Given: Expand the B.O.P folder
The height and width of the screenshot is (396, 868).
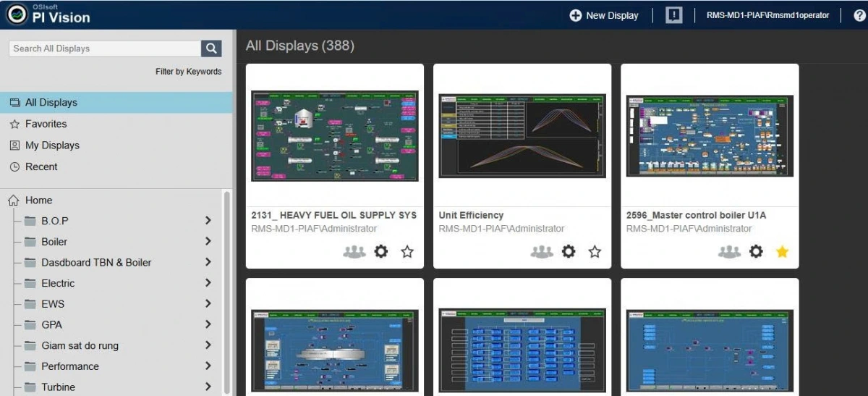Looking at the screenshot, I should pos(208,221).
